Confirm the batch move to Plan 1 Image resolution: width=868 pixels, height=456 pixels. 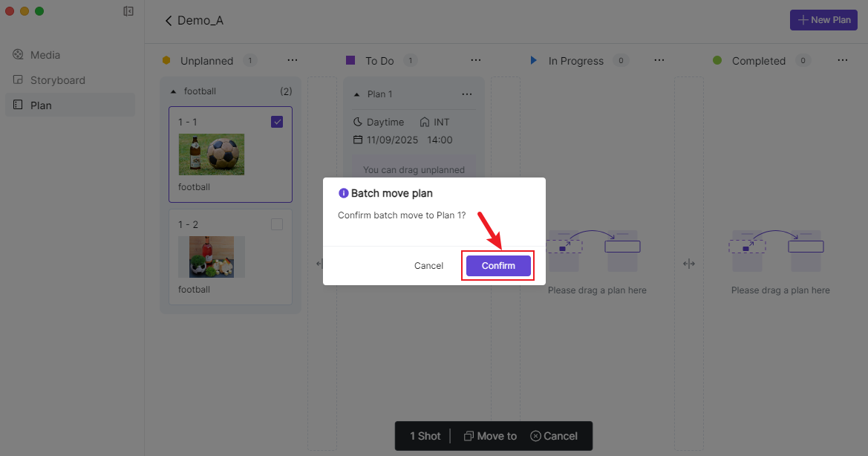point(498,266)
